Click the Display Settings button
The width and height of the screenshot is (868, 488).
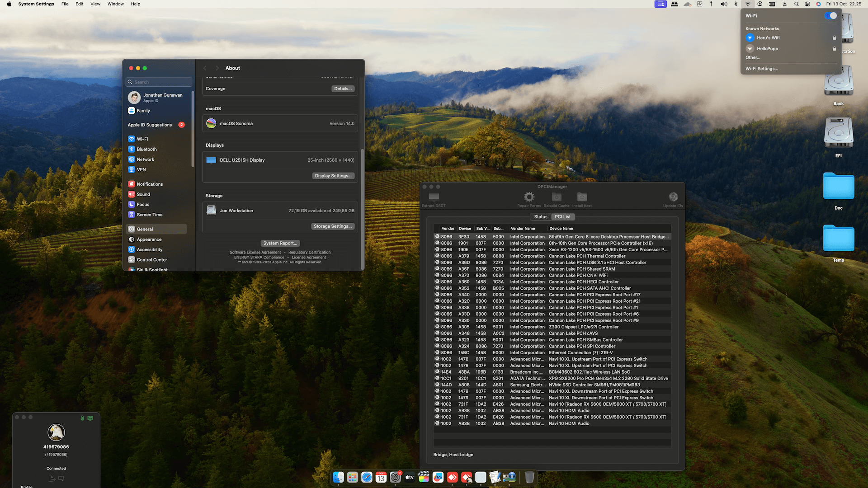point(333,176)
